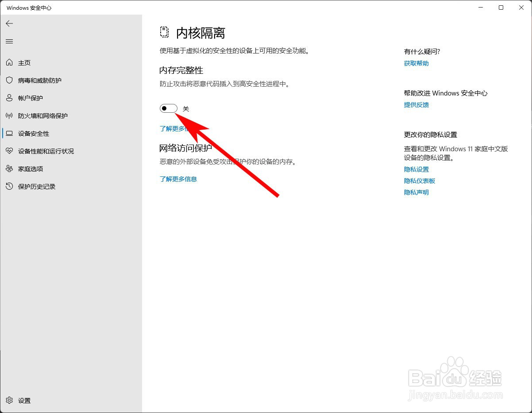The height and width of the screenshot is (413, 532).
Task: Open 设备性能和运行状况 page
Action: 46,151
